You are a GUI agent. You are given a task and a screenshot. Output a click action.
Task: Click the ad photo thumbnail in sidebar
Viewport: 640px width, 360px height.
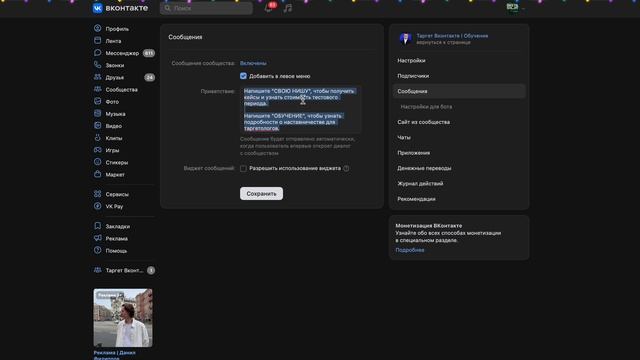(123, 318)
